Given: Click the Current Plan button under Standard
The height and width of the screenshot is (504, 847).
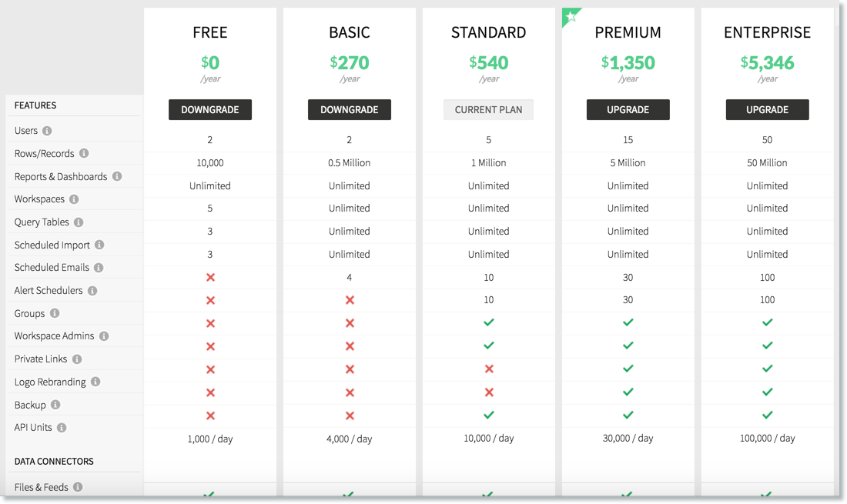Looking at the screenshot, I should pos(488,110).
